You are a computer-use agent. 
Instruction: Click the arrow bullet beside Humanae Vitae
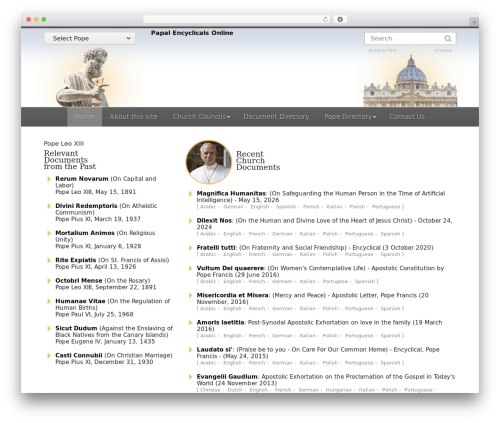(x=49, y=301)
